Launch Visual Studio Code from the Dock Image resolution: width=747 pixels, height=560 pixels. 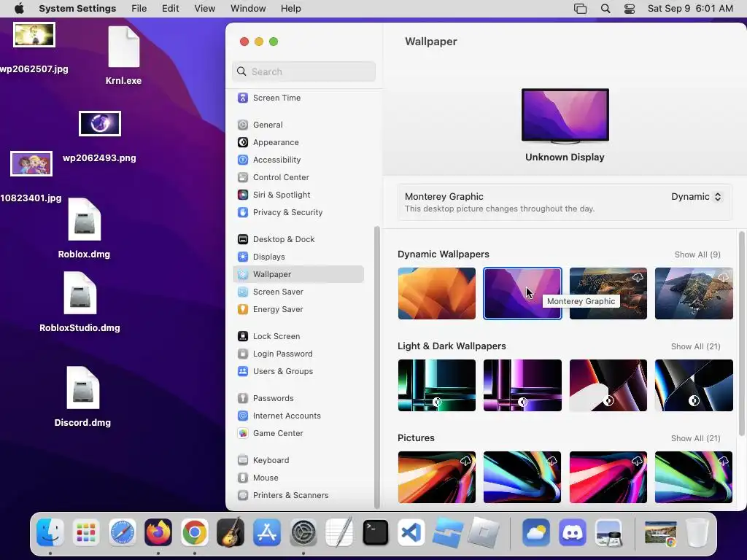tap(411, 532)
